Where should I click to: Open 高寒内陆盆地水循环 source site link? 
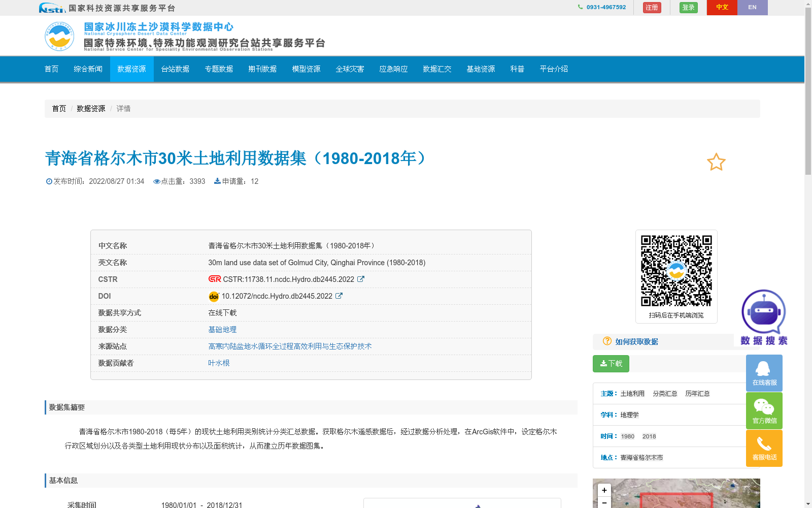290,346
